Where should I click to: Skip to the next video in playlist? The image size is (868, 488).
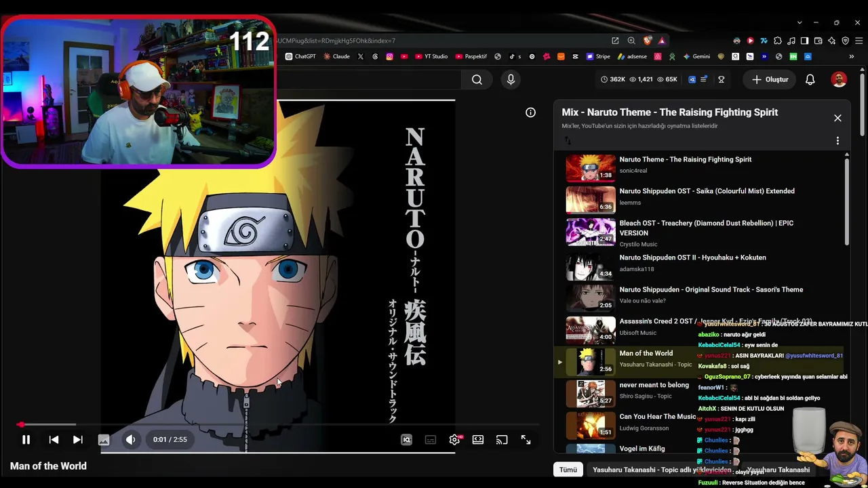point(78,440)
